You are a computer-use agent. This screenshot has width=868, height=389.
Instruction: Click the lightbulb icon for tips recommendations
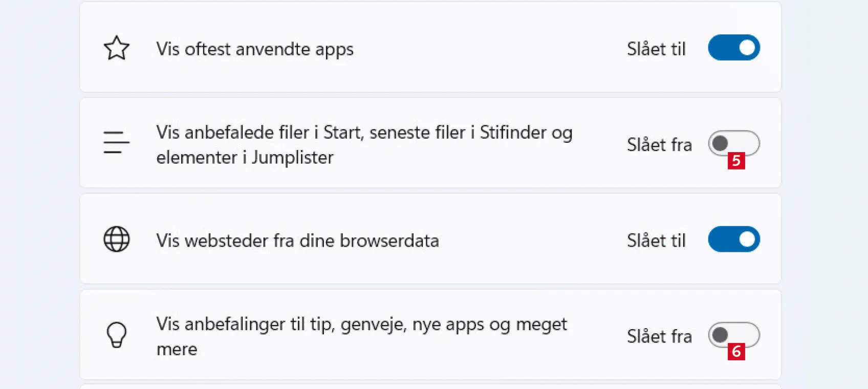[x=117, y=335]
